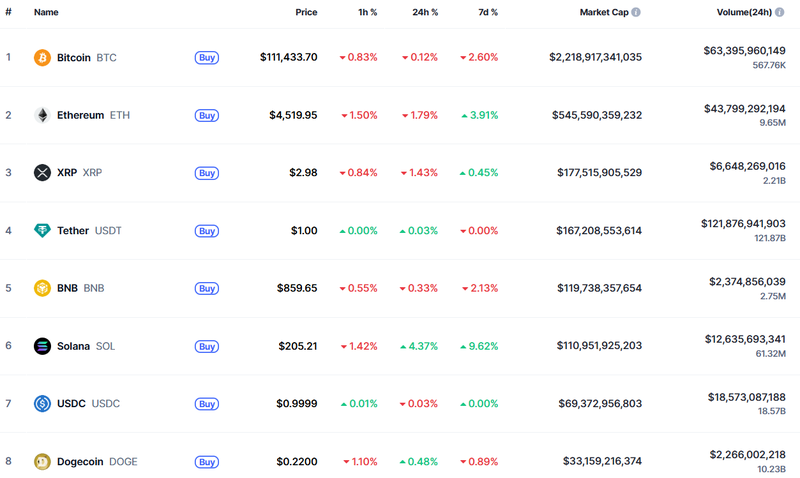Hit the Buy button next to Dogecoin
The height and width of the screenshot is (478, 800).
click(206, 462)
